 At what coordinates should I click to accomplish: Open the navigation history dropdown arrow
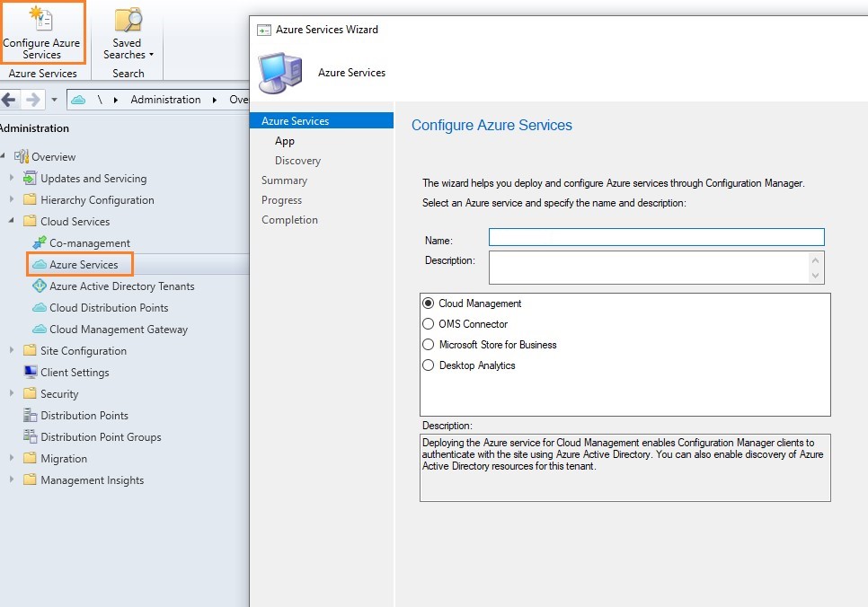[54, 101]
